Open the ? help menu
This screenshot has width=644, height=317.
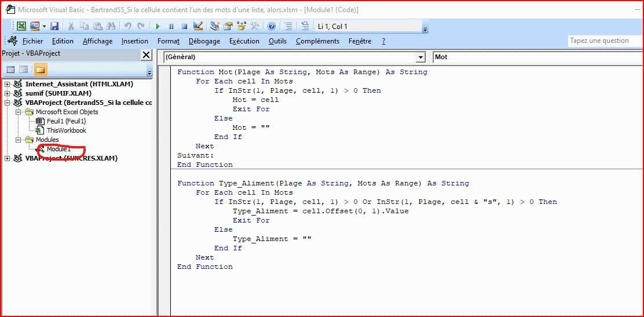(x=383, y=41)
